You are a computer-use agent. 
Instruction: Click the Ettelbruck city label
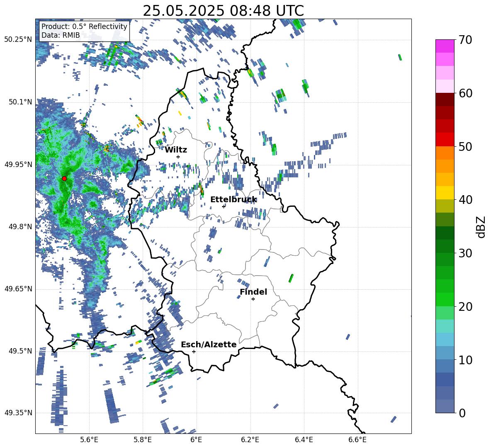[233, 200]
